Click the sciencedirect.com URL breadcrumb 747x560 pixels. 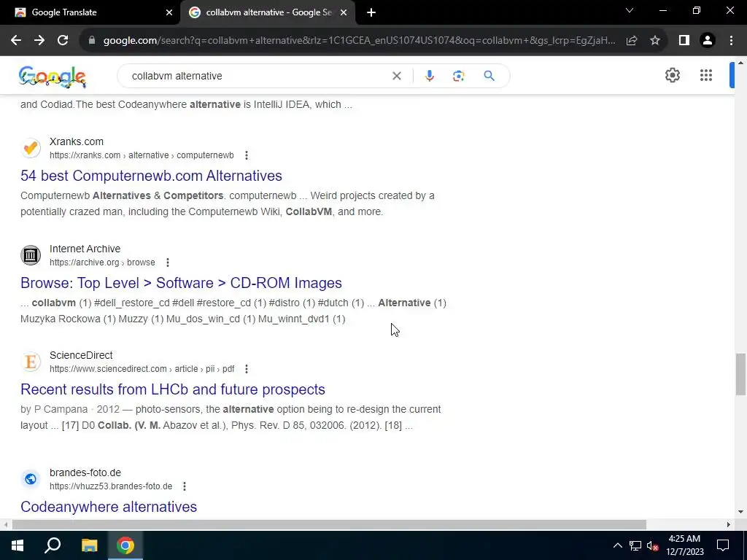point(142,369)
